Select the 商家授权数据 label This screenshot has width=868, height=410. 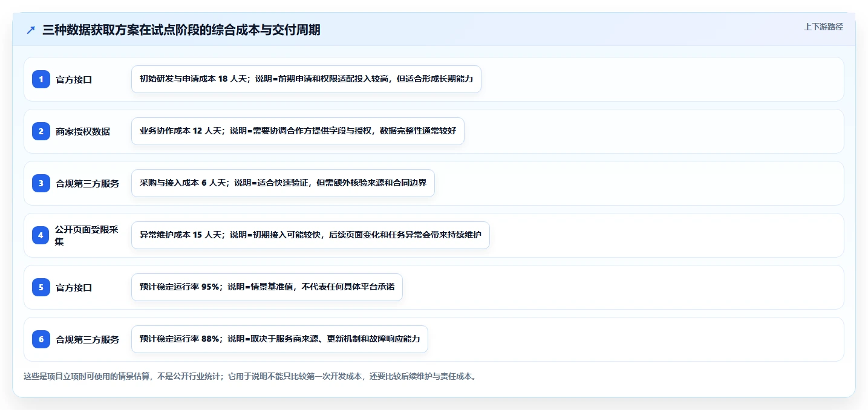(x=83, y=131)
